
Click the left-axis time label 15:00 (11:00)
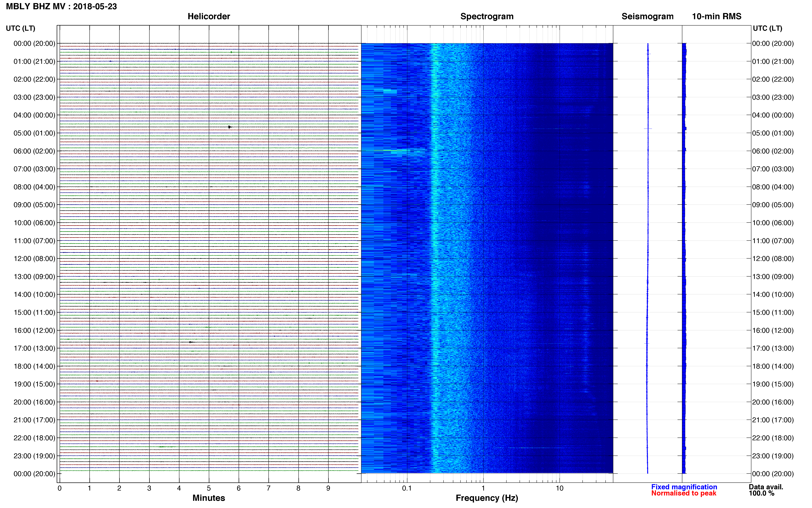point(34,312)
